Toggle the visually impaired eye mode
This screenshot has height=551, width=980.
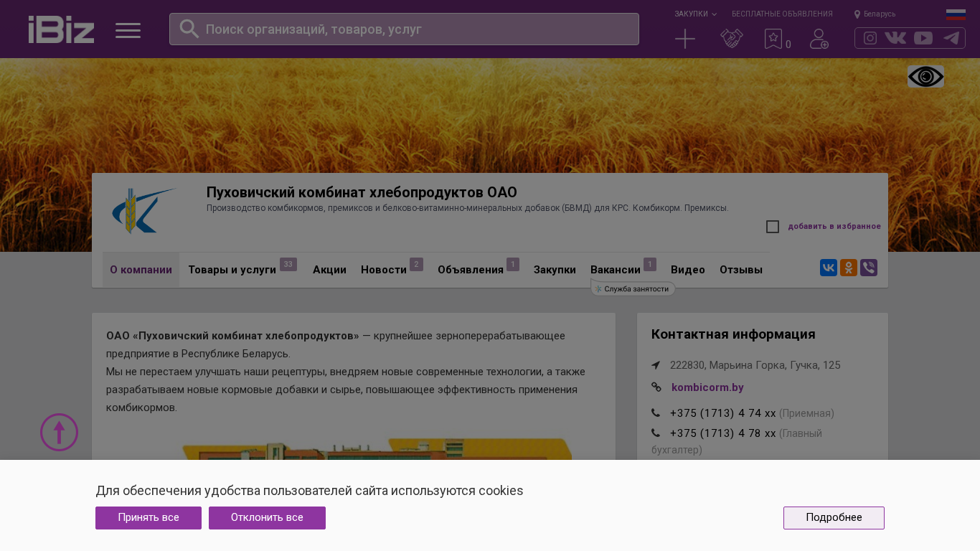(x=925, y=76)
